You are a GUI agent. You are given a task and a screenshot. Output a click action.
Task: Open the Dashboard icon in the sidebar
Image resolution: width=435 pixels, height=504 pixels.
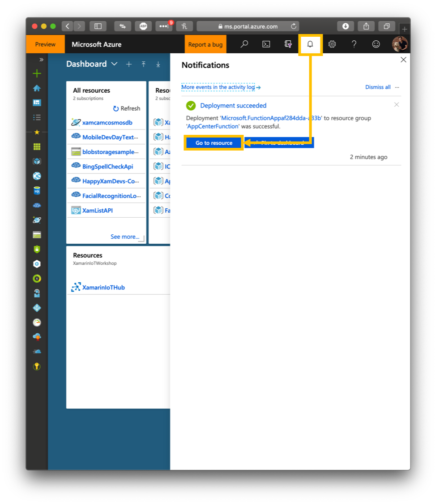pyautogui.click(x=37, y=103)
